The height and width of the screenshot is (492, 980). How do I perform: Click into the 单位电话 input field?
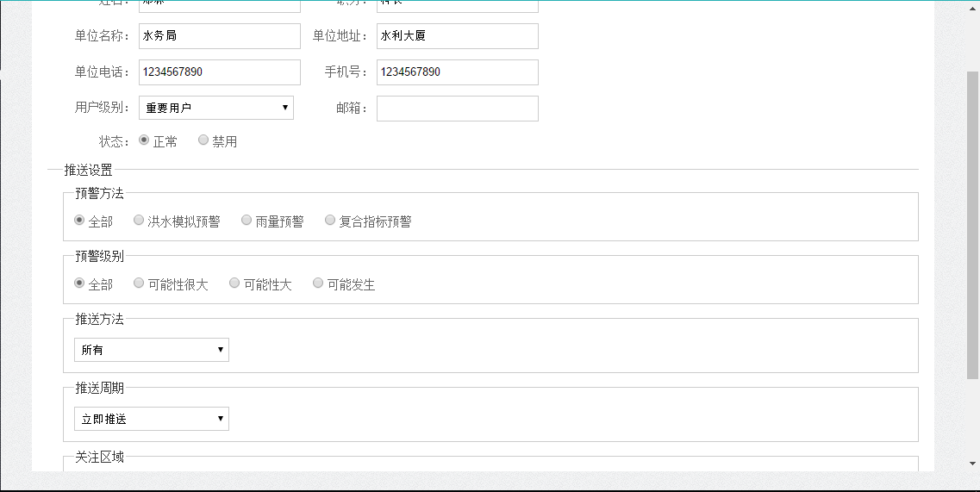point(219,72)
